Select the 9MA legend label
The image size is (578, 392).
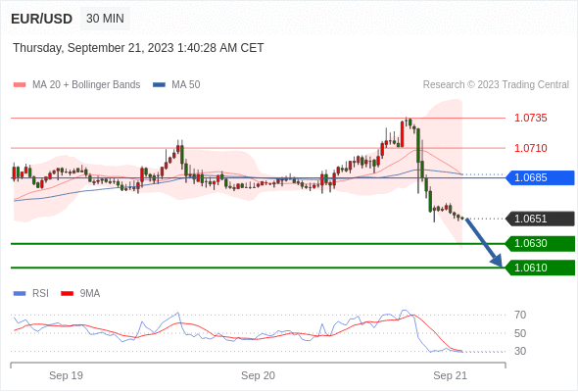coord(90,294)
